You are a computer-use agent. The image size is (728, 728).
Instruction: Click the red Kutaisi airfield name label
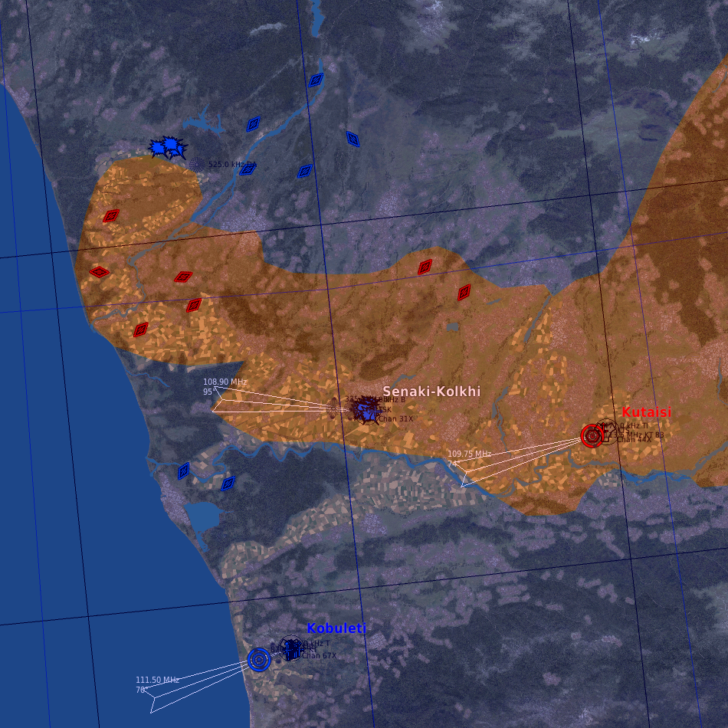(646, 412)
